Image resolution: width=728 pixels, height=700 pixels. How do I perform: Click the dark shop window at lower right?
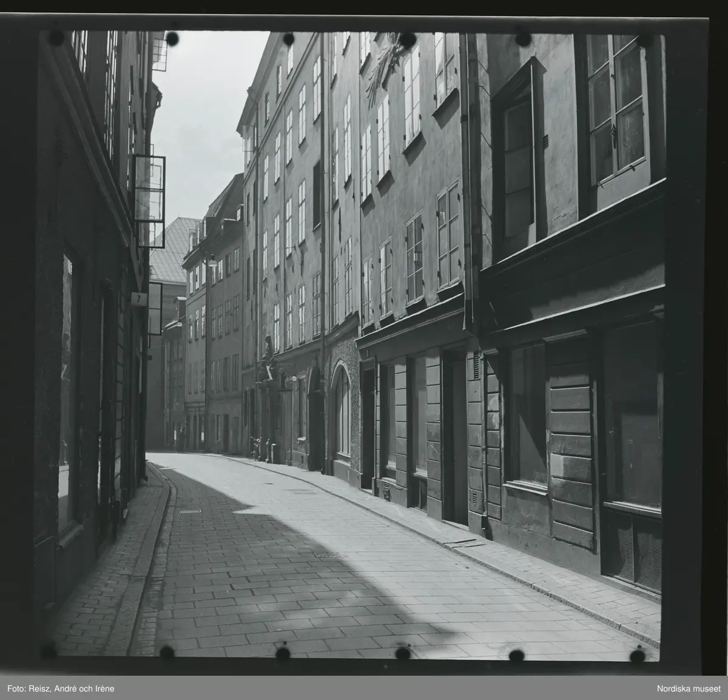pos(632,419)
